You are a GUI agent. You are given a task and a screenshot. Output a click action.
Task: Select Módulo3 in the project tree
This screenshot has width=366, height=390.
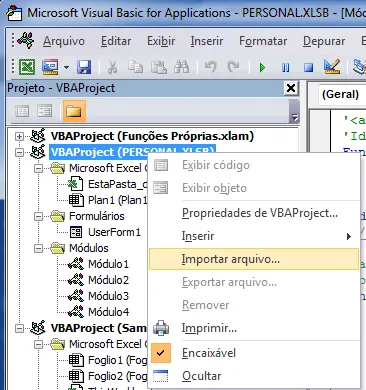[x=108, y=296]
